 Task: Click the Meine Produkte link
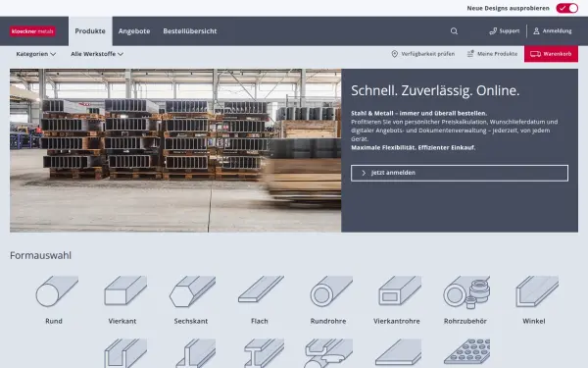(492, 54)
